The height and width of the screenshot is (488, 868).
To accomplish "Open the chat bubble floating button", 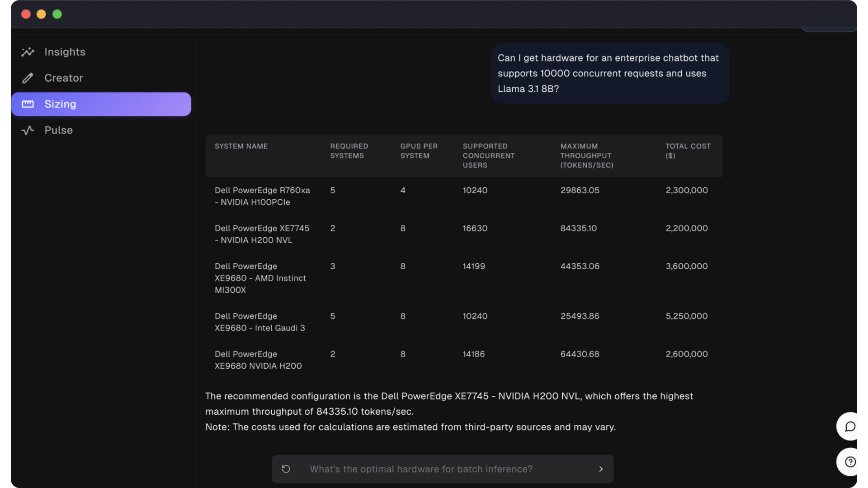I will point(850,427).
